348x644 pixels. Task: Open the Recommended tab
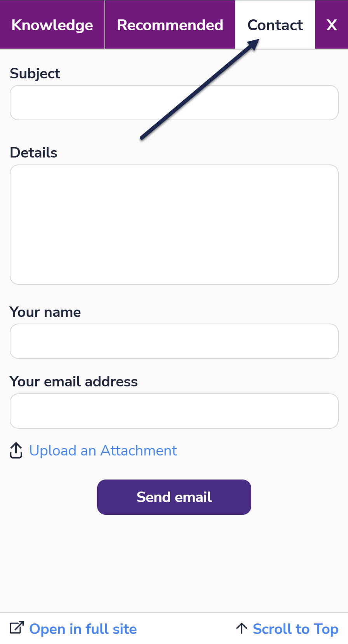click(170, 25)
